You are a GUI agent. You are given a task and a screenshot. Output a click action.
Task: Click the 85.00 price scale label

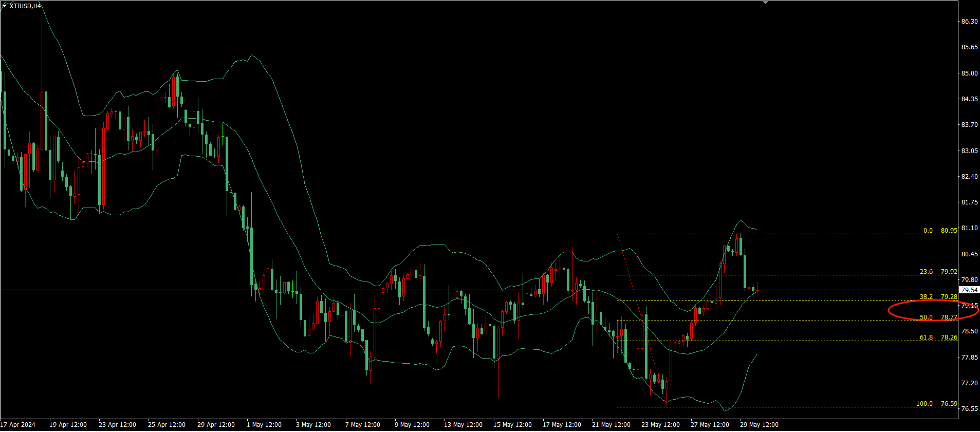point(969,73)
